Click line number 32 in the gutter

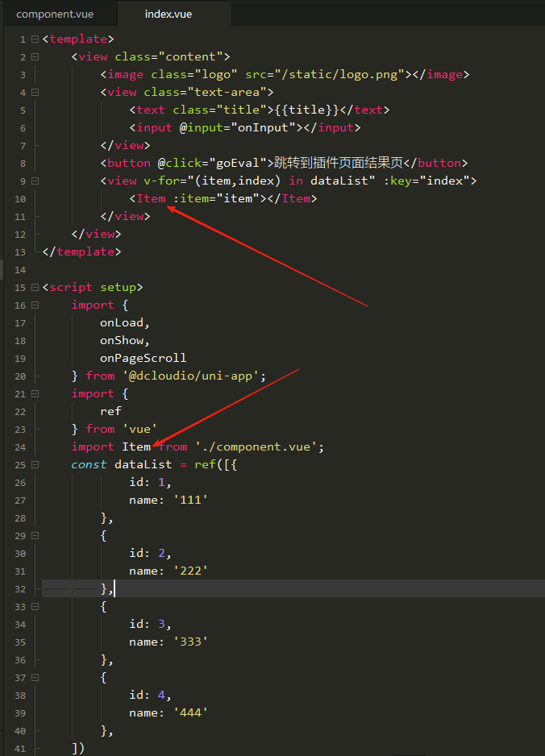point(20,589)
